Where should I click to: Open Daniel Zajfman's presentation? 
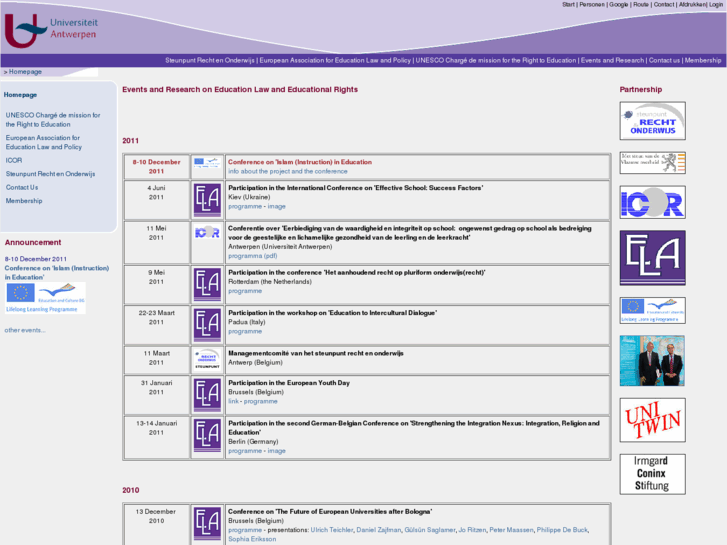[379, 530]
